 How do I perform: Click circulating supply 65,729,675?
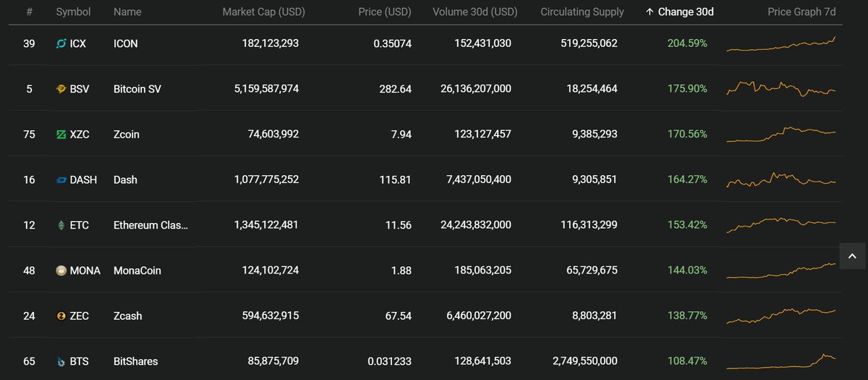click(x=589, y=271)
